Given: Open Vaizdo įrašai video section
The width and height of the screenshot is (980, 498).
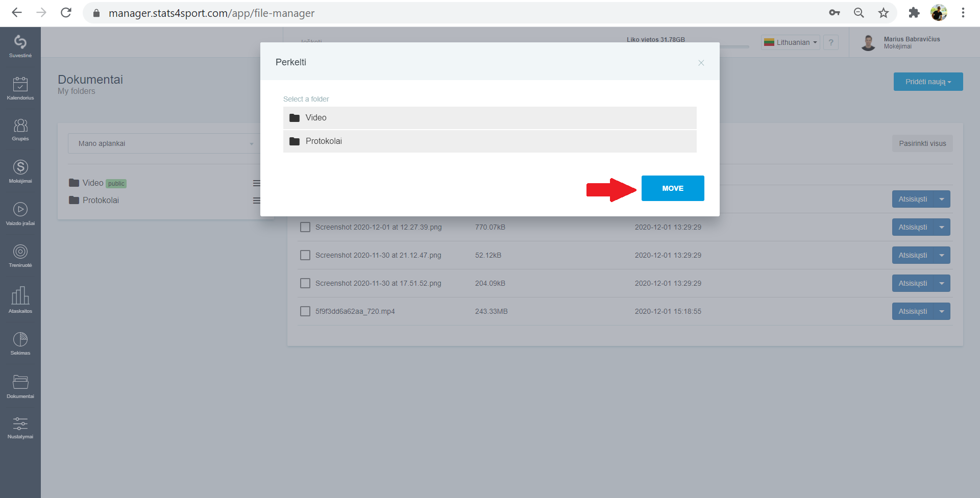Looking at the screenshot, I should pos(20,214).
